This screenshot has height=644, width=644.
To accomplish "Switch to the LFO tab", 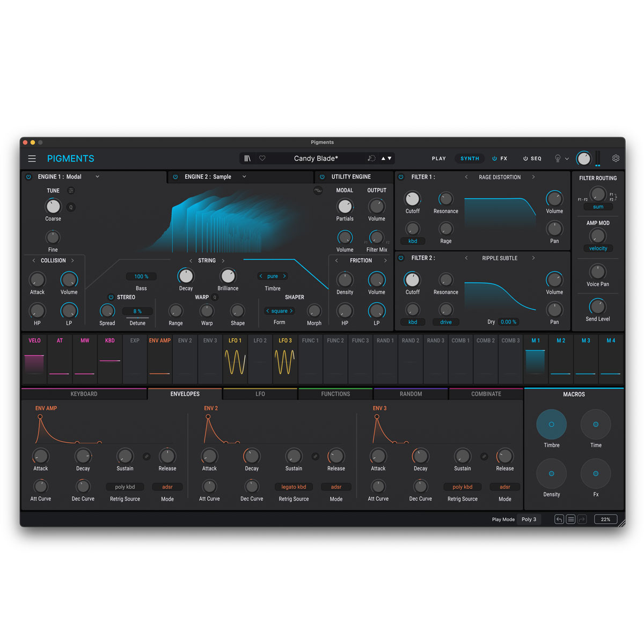I will 260,394.
